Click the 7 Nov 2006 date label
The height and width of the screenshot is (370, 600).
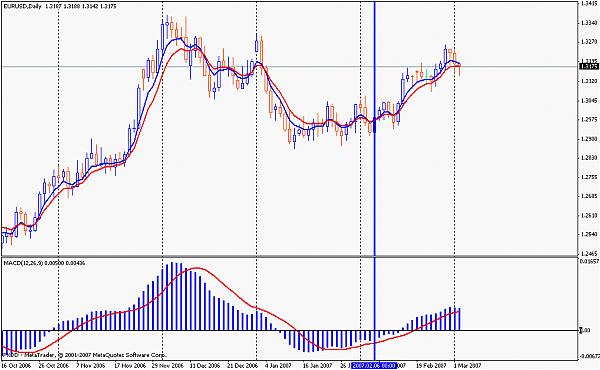pyautogui.click(x=91, y=366)
